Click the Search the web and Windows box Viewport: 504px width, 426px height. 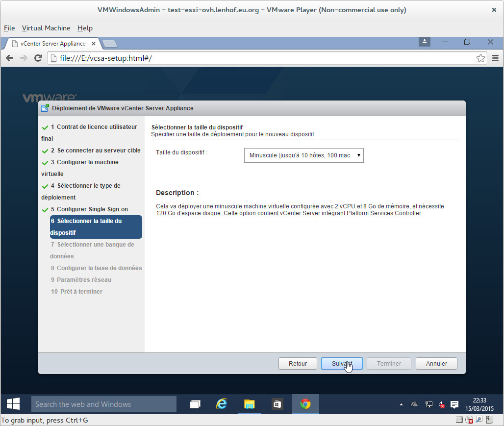click(104, 404)
